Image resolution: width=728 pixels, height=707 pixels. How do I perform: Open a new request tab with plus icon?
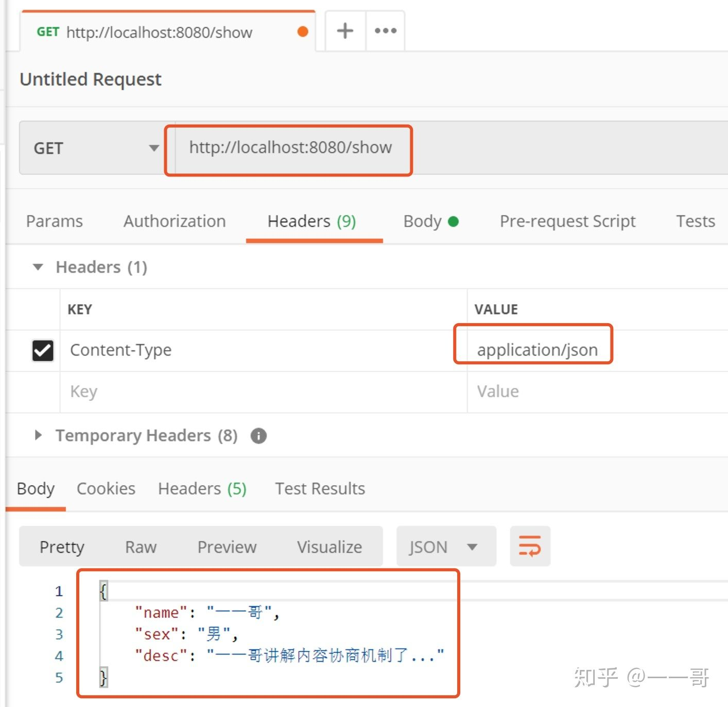tap(345, 31)
